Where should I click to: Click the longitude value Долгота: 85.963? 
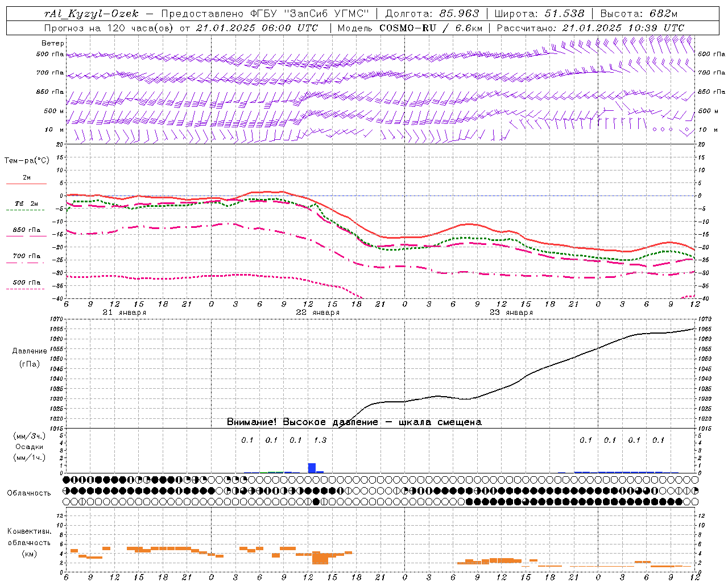click(x=432, y=14)
